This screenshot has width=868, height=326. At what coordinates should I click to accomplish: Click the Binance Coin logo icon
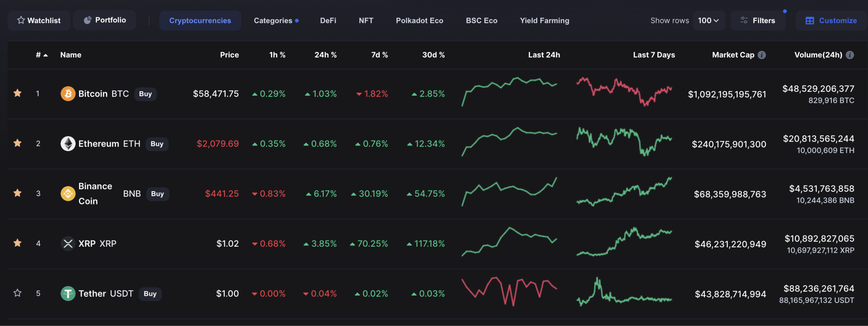pyautogui.click(x=68, y=193)
